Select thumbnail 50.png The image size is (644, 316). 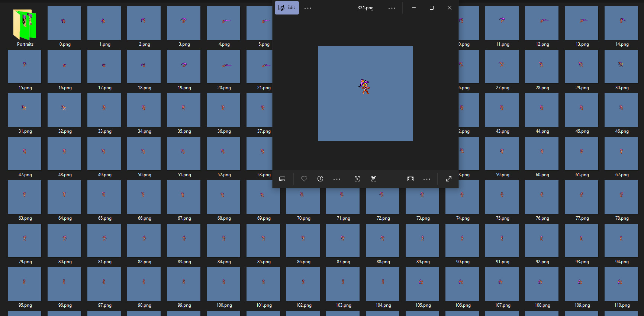pos(144,154)
